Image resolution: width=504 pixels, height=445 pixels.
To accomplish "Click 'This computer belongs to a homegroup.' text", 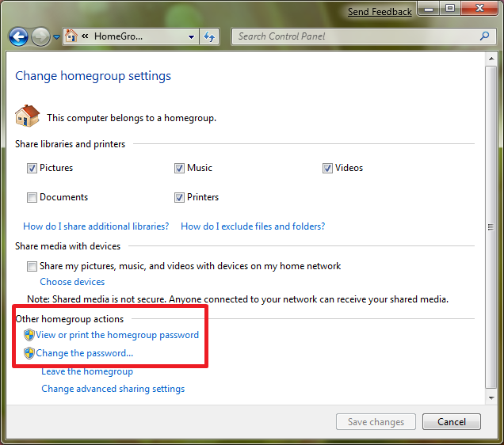I will (x=132, y=118).
